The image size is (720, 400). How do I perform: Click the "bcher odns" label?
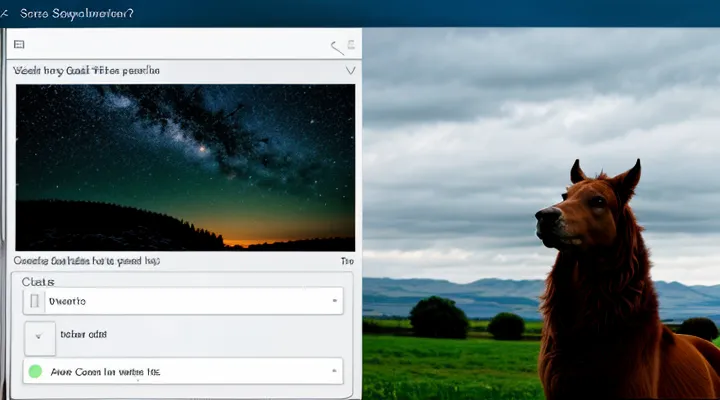84,335
